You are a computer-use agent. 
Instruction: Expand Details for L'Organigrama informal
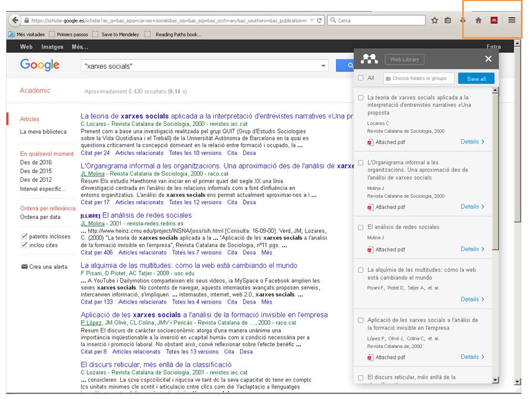(472, 206)
